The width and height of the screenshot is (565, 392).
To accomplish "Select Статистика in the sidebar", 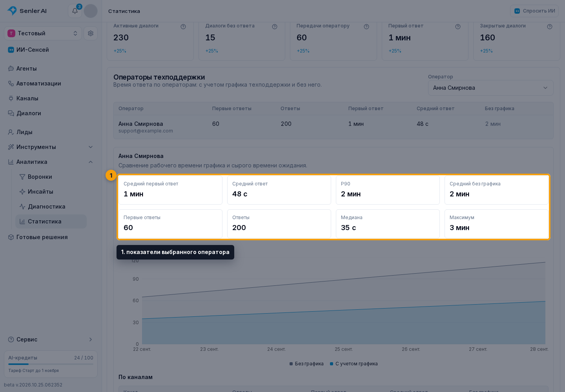I will 51,221.
